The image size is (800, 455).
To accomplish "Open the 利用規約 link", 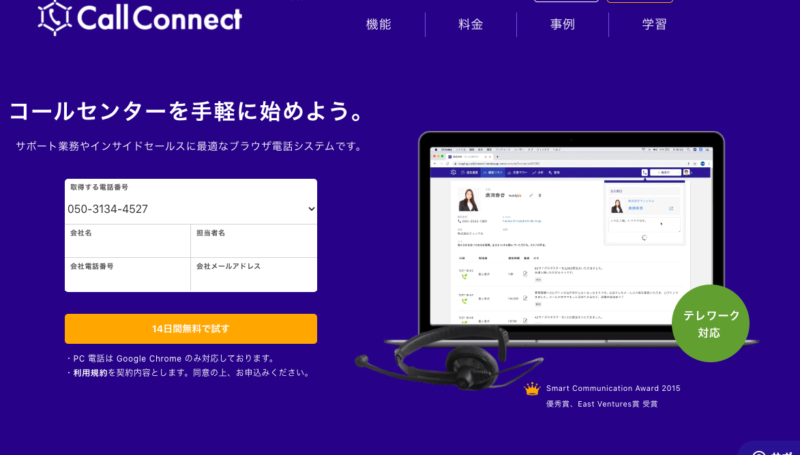I will [x=90, y=373].
